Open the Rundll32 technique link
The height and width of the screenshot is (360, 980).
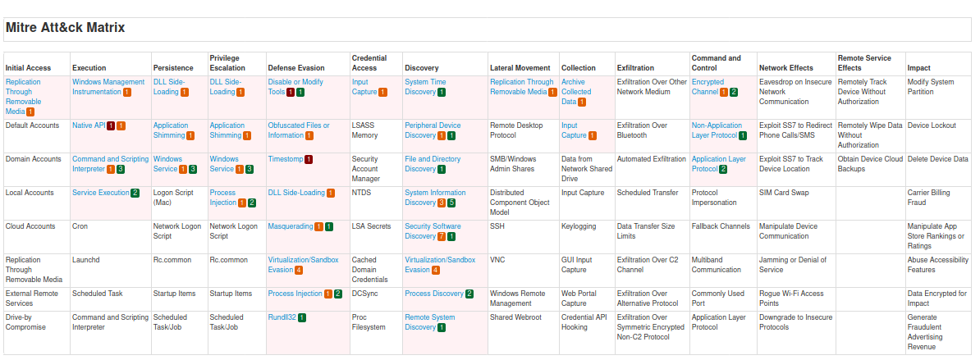pyautogui.click(x=282, y=317)
